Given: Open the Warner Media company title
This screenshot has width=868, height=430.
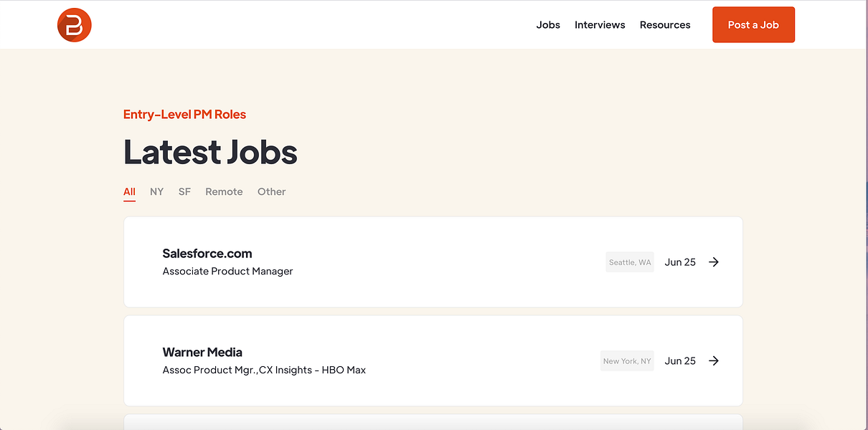Looking at the screenshot, I should (202, 353).
